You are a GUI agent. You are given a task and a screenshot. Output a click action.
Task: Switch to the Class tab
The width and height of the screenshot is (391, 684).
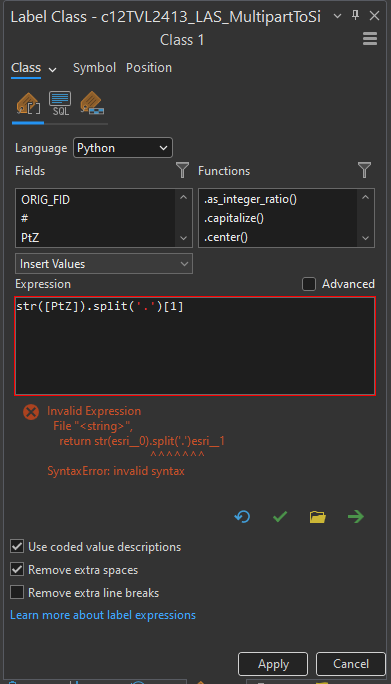tap(26, 68)
